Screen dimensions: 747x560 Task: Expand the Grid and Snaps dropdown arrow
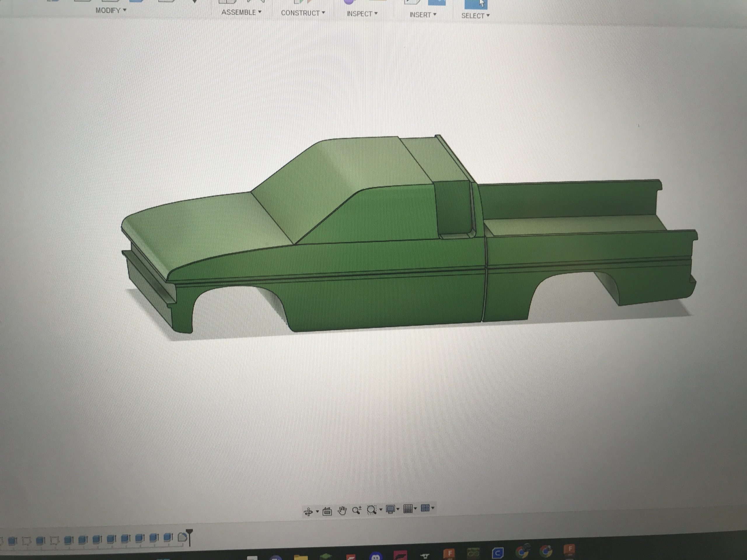point(416,508)
